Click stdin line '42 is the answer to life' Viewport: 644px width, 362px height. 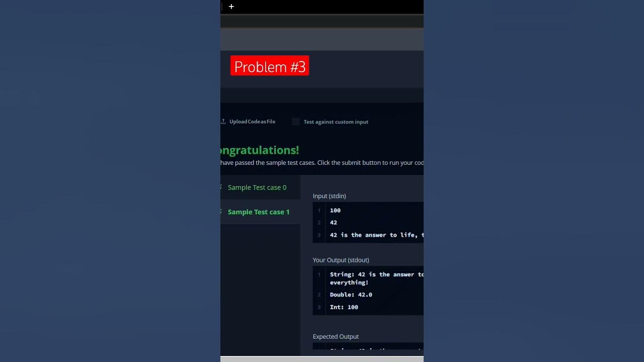click(377, 235)
